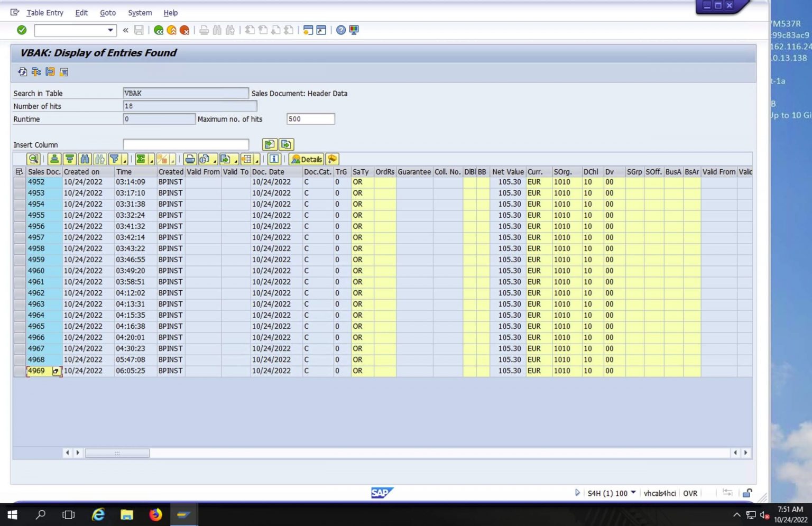Click the Refresh icon below the title
Viewport: 812px width, 526px height.
(x=22, y=72)
